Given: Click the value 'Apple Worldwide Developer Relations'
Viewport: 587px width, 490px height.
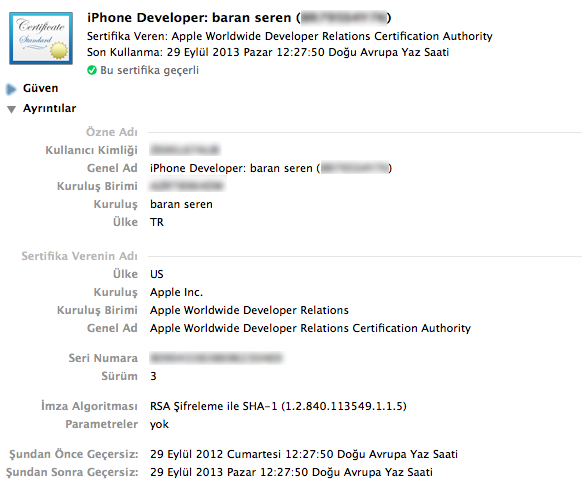Looking at the screenshot, I should click(x=249, y=310).
